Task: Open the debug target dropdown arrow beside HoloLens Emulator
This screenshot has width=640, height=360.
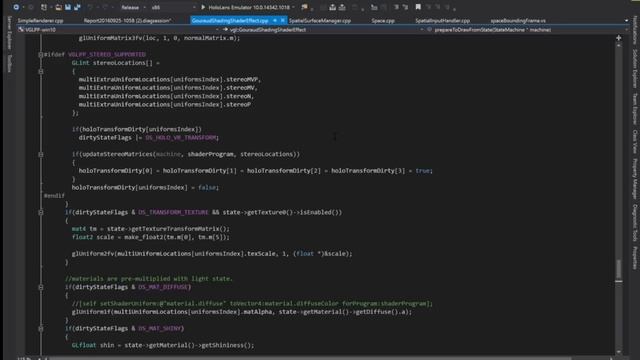Action: coord(293,7)
